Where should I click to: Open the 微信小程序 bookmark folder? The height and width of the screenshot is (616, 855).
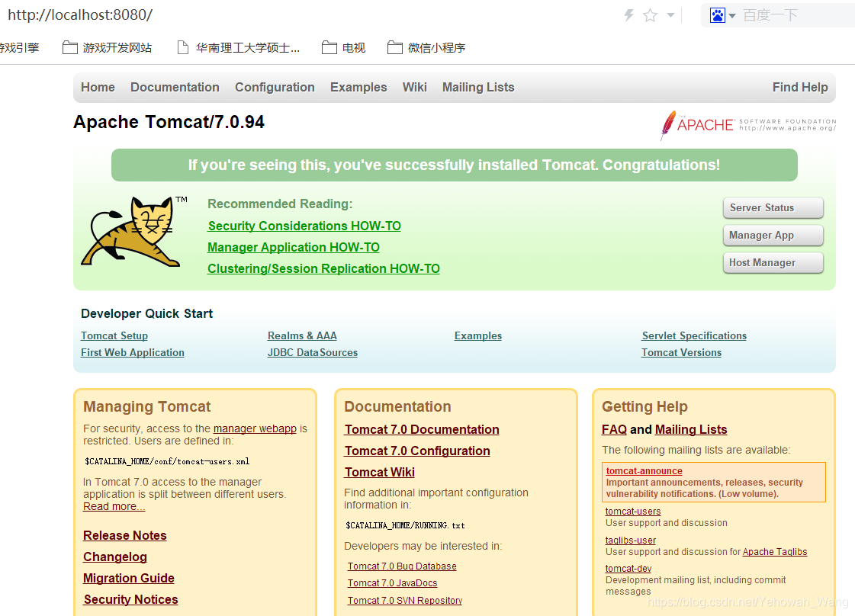[x=426, y=48]
